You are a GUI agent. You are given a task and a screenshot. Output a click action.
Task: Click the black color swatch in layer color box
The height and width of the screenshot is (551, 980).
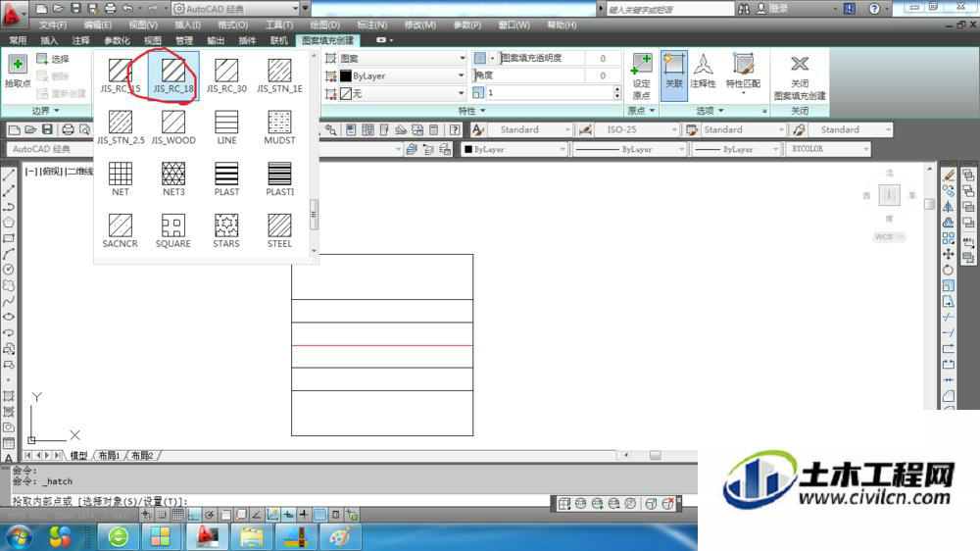click(468, 149)
